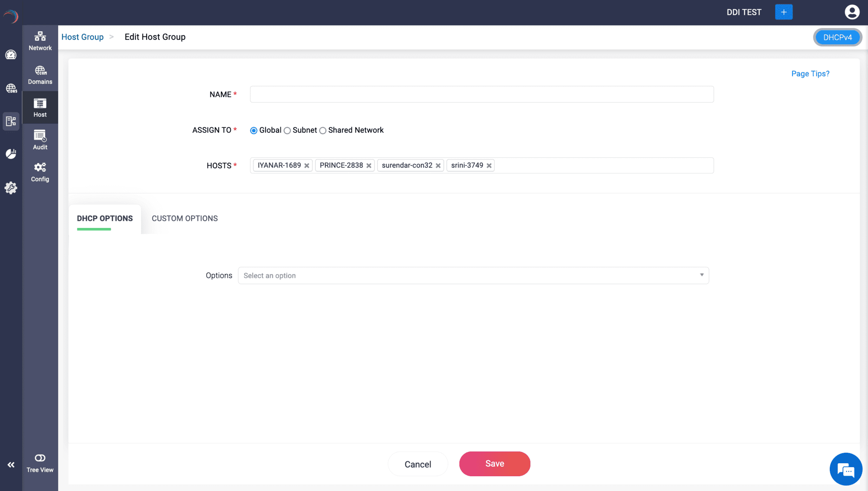This screenshot has width=868, height=491.
Task: Click the Audit icon in sidebar
Action: (x=40, y=140)
